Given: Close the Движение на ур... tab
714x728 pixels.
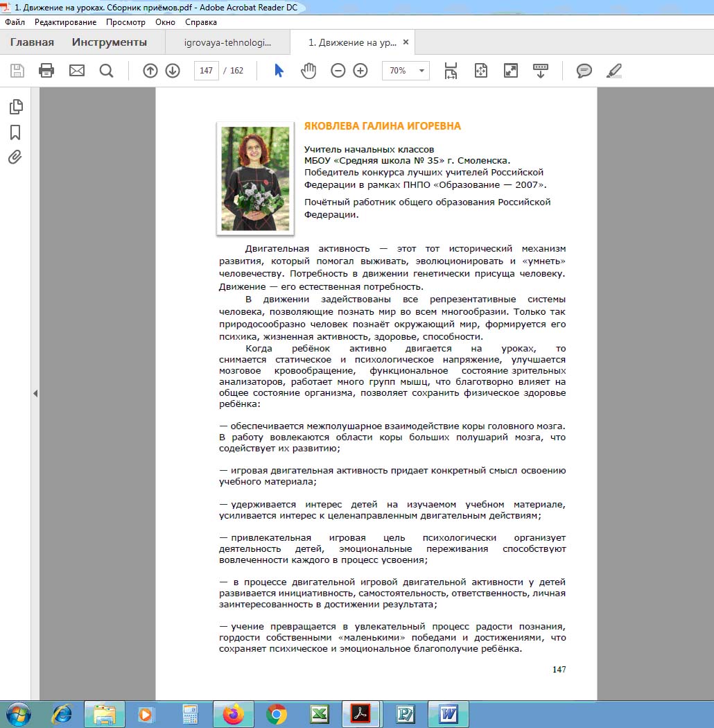Looking at the screenshot, I should click(x=406, y=42).
